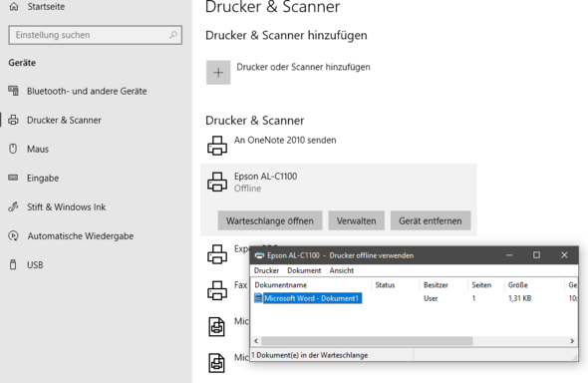Click the printer icon beside Drucker & Scanner sidebar entry
The image size is (588, 383).
[x=13, y=120]
